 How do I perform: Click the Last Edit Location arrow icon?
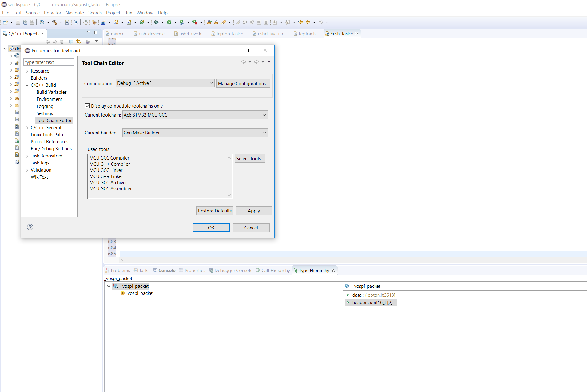pyautogui.click(x=300, y=22)
